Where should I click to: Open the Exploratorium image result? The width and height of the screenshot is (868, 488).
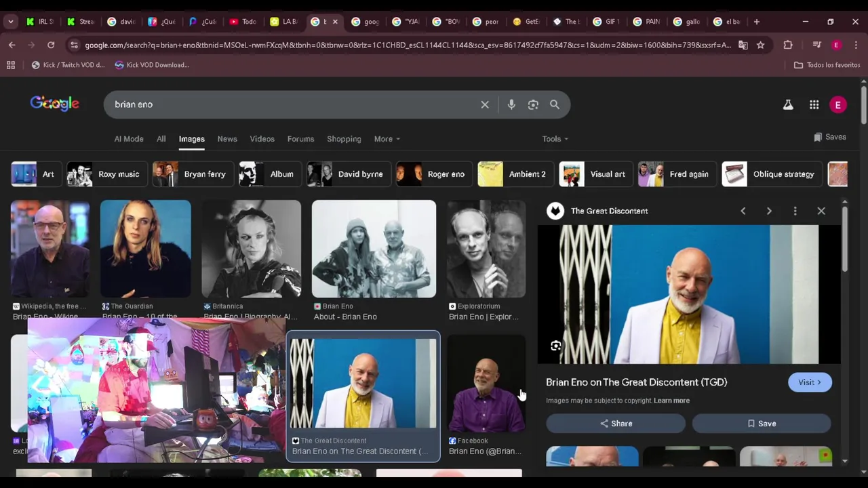tap(486, 249)
